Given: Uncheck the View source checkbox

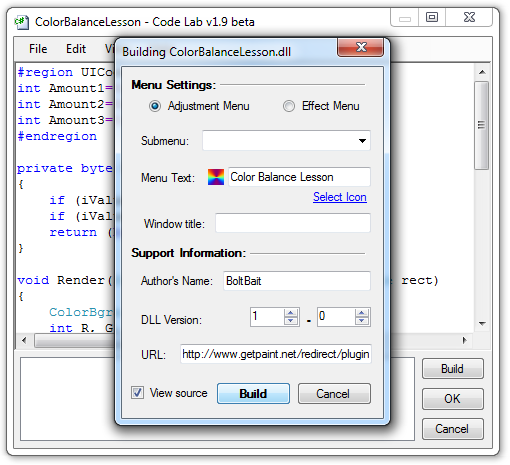Looking at the screenshot, I should (x=137, y=392).
